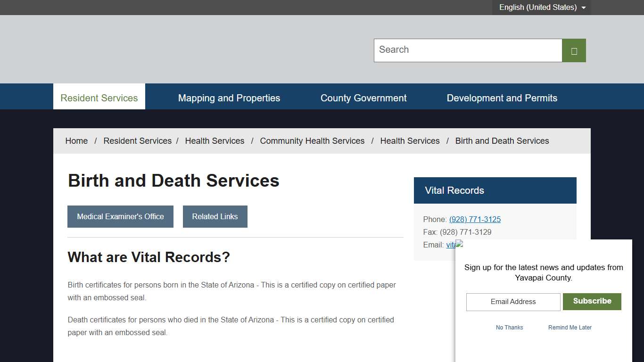
Task: Choose Remind Me Later for the newsletter
Action: [570, 327]
